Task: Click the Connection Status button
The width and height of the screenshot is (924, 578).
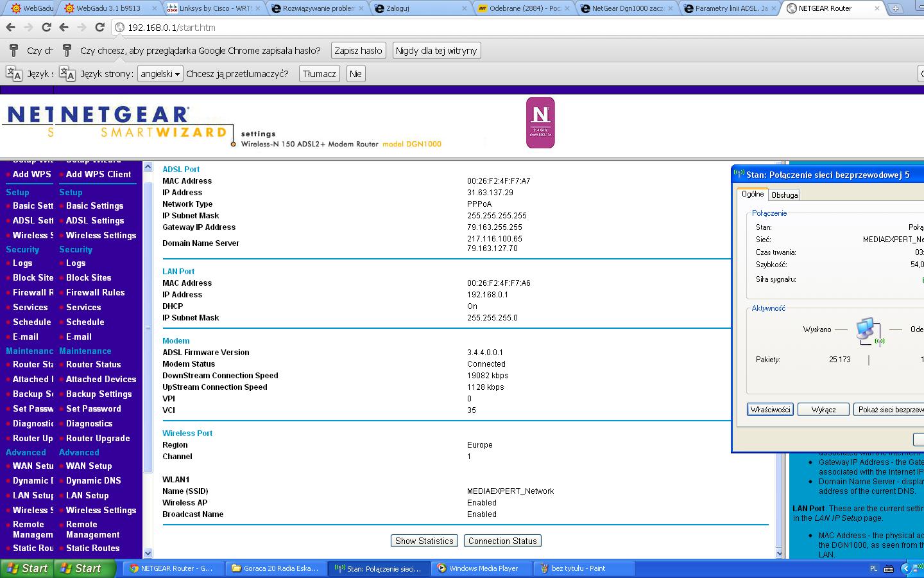Action: [502, 541]
